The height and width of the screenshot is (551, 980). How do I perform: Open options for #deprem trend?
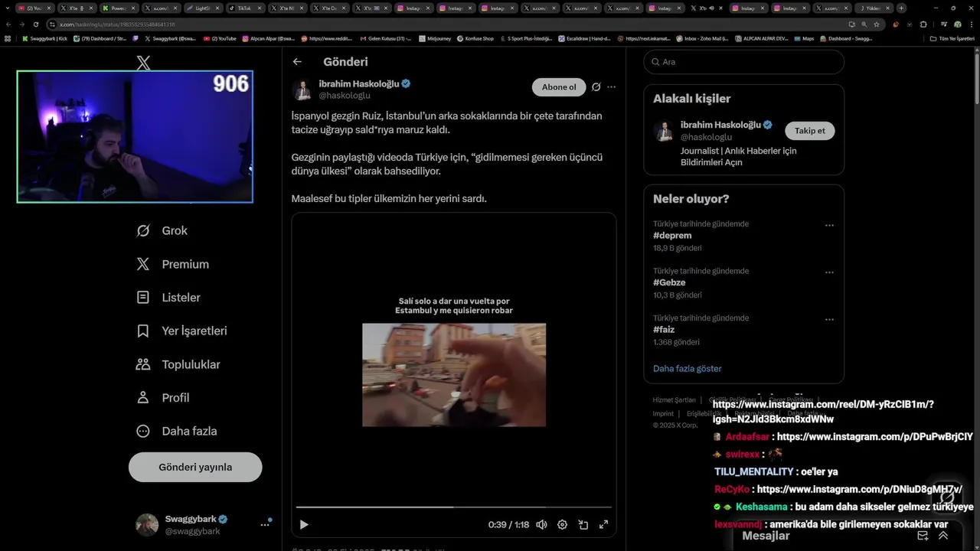[x=829, y=226]
